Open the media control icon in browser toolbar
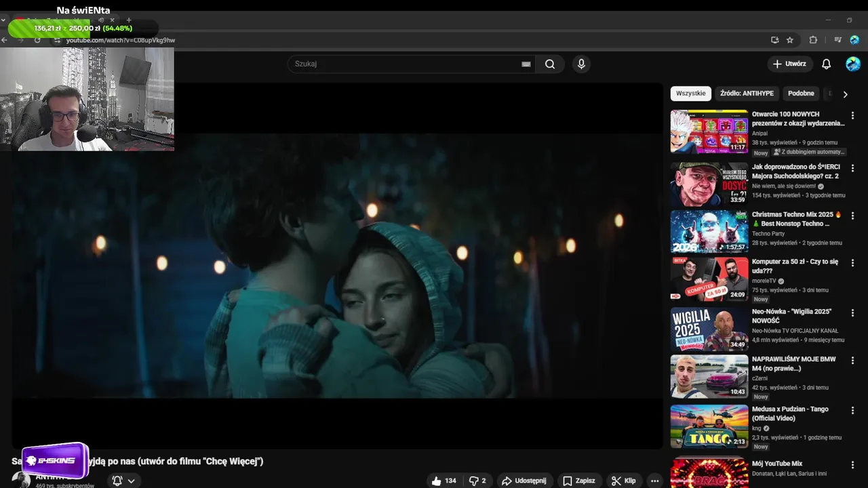The width and height of the screenshot is (868, 488). coord(838,40)
